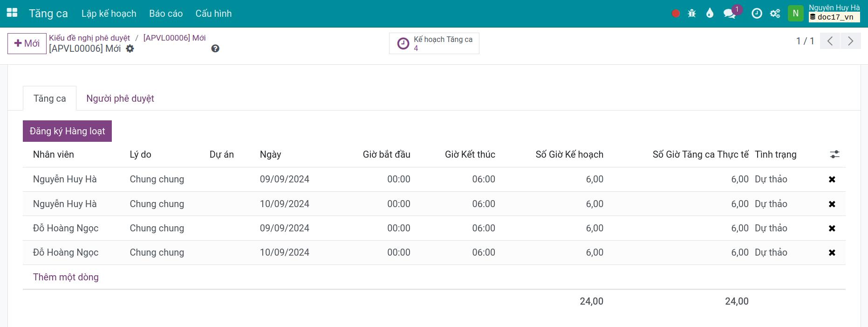The image size is (868, 327).
Task: Open the [APVL00006] Mới breadcrumb link
Action: (x=174, y=38)
